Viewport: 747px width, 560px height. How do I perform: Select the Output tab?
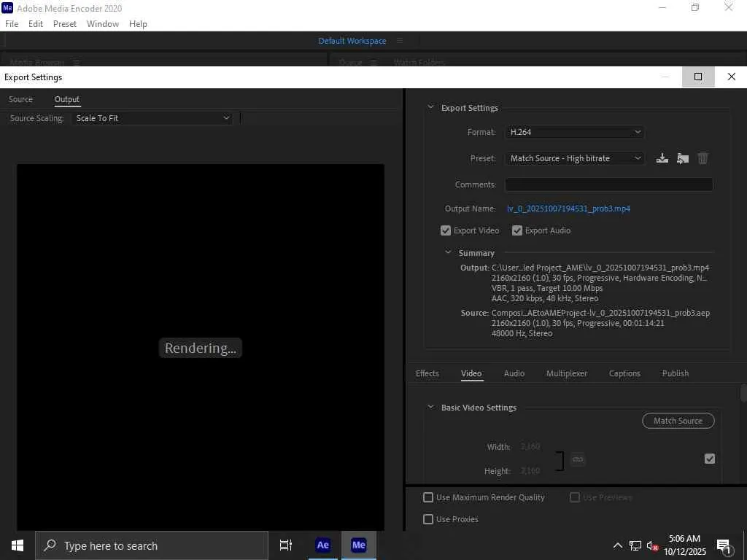66,99
